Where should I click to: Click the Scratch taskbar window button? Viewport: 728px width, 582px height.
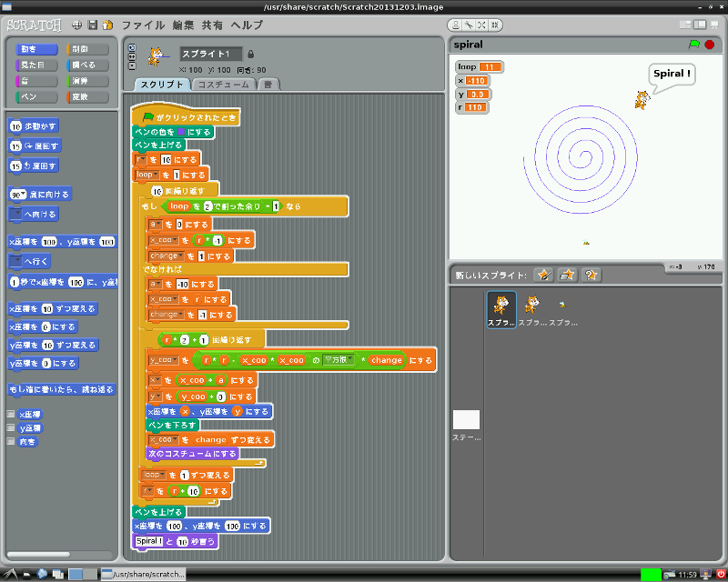pyautogui.click(x=144, y=574)
